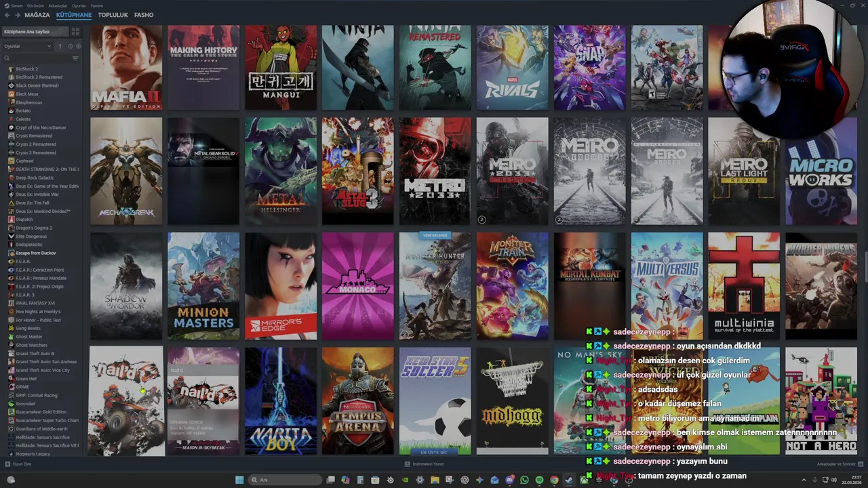Show ready-to-play games via the play icon
This screenshot has height=488, width=868.
pyautogui.click(x=78, y=46)
